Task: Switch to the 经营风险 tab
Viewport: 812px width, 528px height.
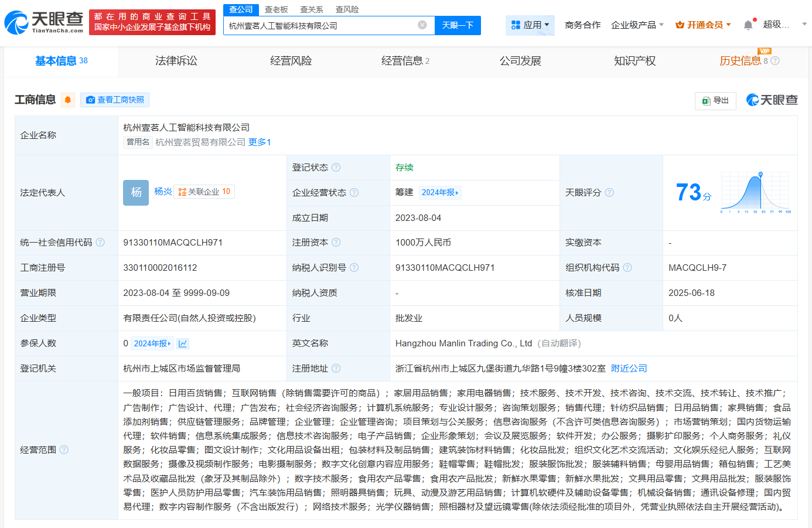Action: 291,61
